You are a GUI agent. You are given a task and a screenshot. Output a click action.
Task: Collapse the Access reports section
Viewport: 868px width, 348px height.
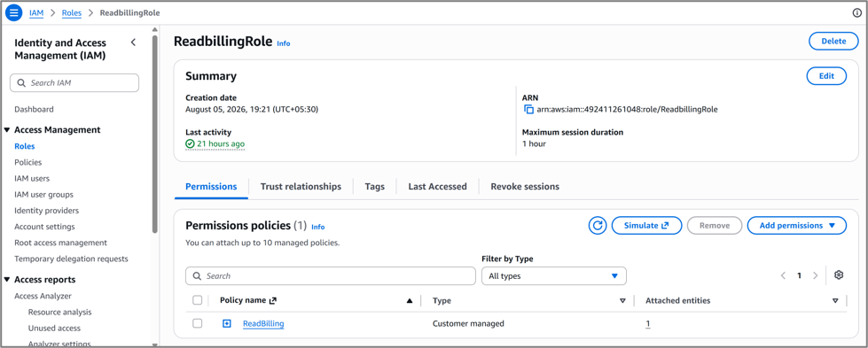coord(7,280)
